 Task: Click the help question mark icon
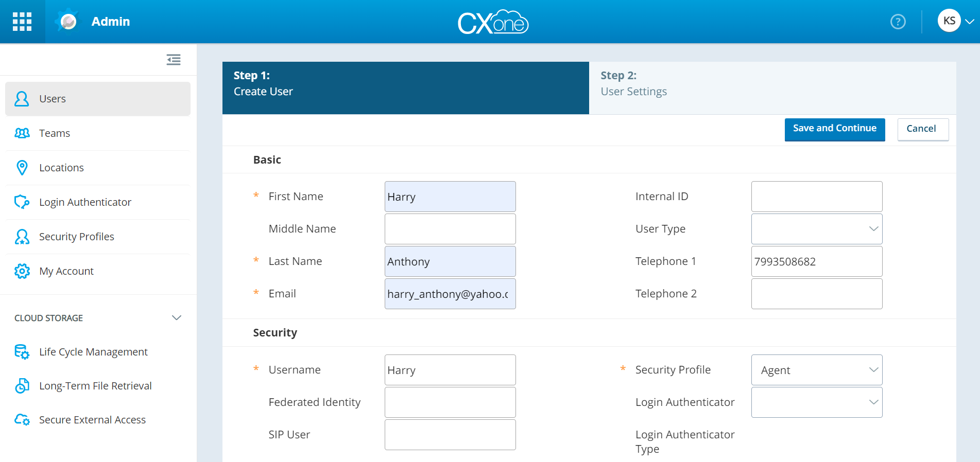pos(898,22)
